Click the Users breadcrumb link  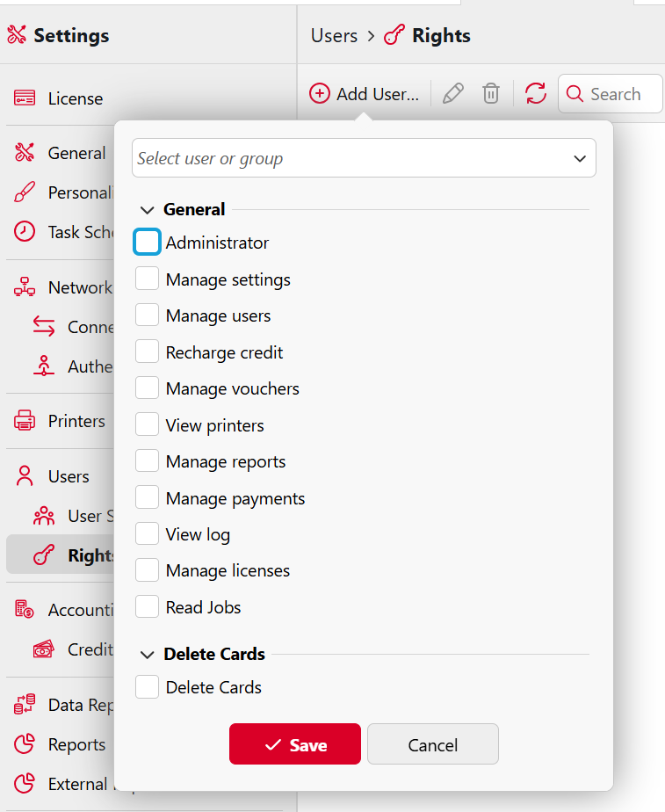coord(334,35)
